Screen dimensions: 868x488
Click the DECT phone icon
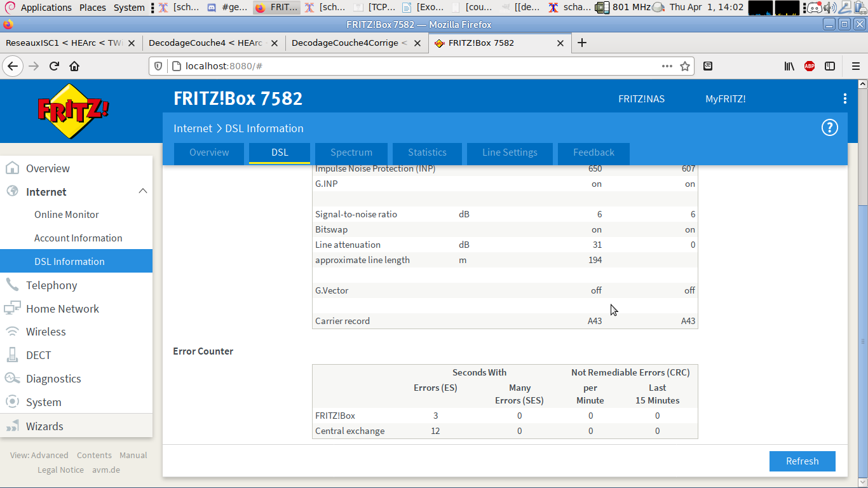click(12, 355)
